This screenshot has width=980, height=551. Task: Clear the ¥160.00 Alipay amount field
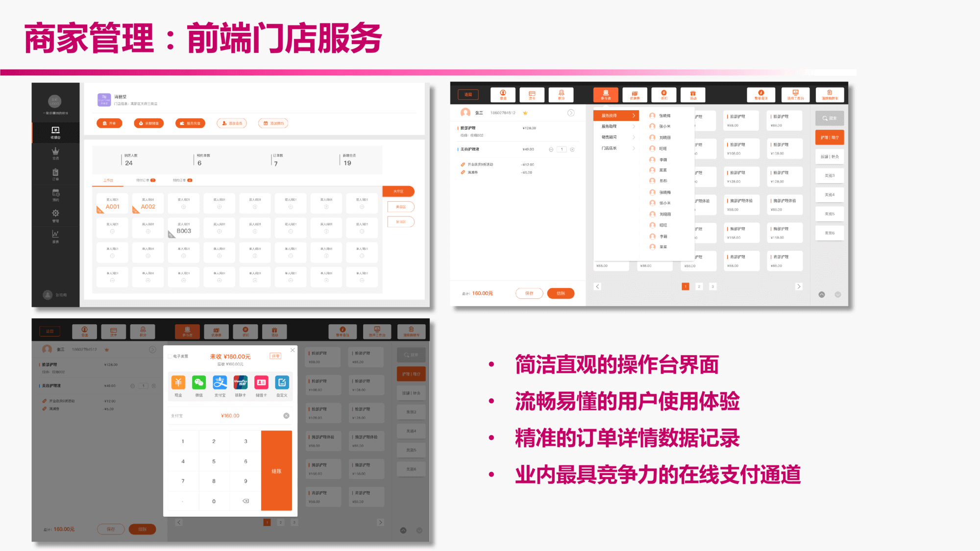click(286, 416)
